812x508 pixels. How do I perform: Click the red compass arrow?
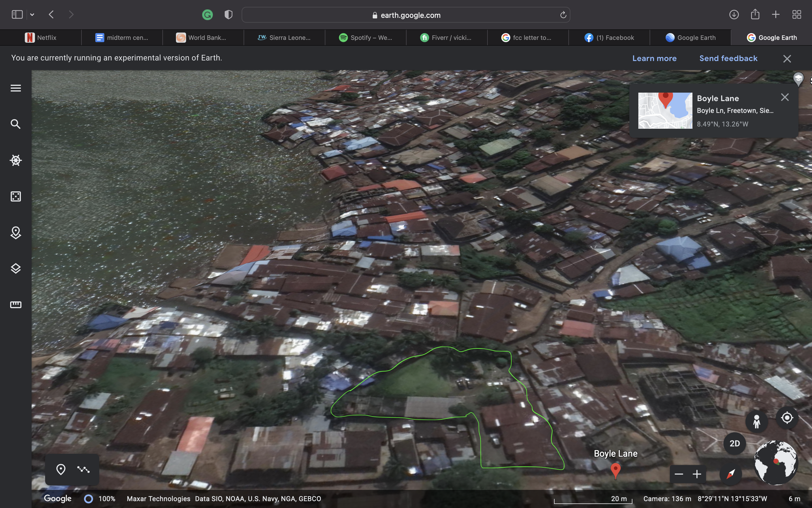coord(731,474)
